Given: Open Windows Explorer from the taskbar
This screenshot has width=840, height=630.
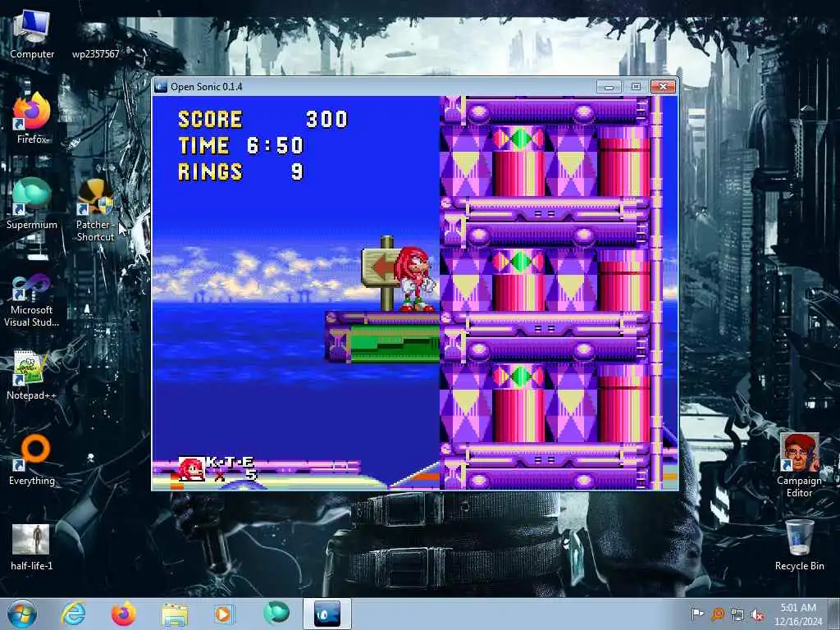Looking at the screenshot, I should coord(175,614).
